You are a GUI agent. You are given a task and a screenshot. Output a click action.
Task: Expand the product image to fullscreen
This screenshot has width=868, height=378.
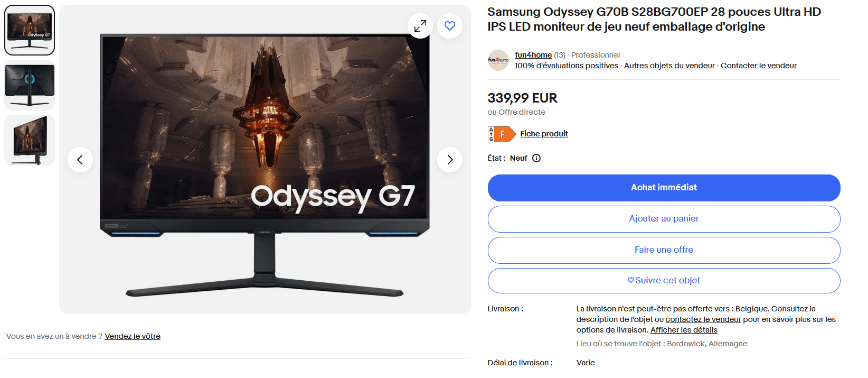(x=420, y=26)
